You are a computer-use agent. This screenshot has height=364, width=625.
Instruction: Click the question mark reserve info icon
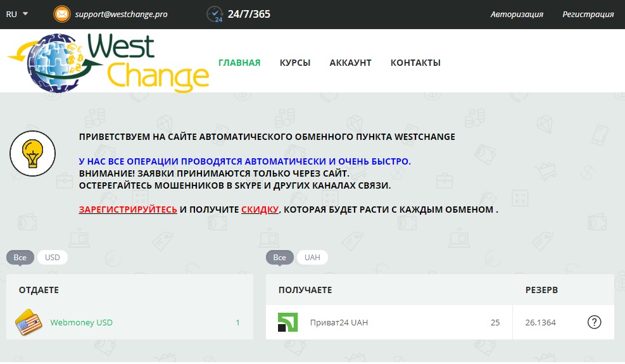tap(594, 322)
